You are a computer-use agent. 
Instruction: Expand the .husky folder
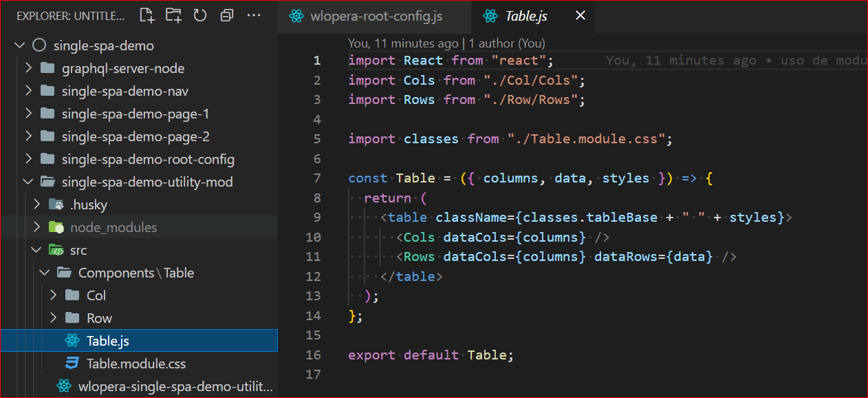36,204
